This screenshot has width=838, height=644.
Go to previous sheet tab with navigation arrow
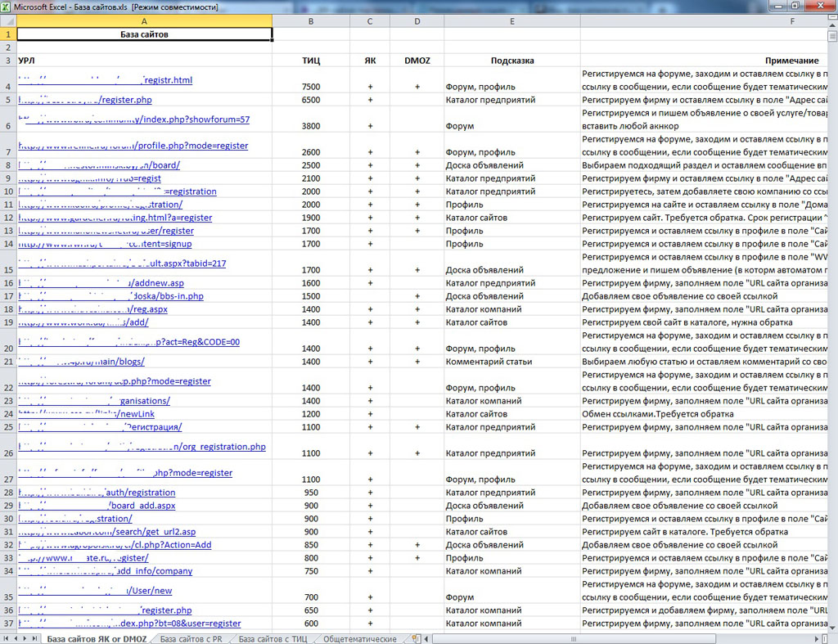pos(16,638)
